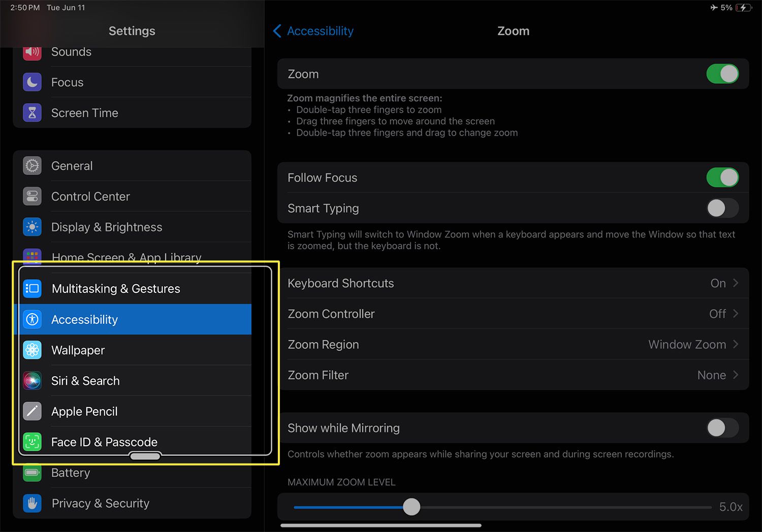The width and height of the screenshot is (762, 532).
Task: Open Zoom Region setting
Action: point(513,345)
